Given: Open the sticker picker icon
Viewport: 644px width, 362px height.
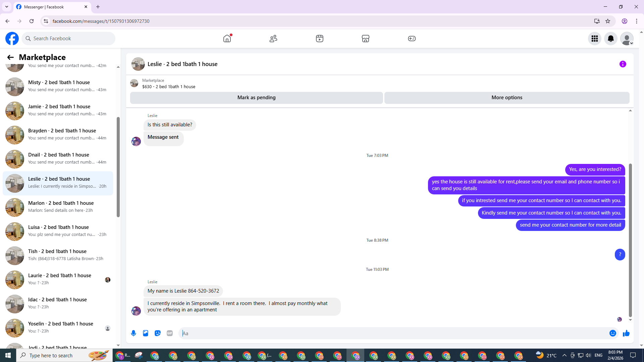Looking at the screenshot, I should point(158,333).
